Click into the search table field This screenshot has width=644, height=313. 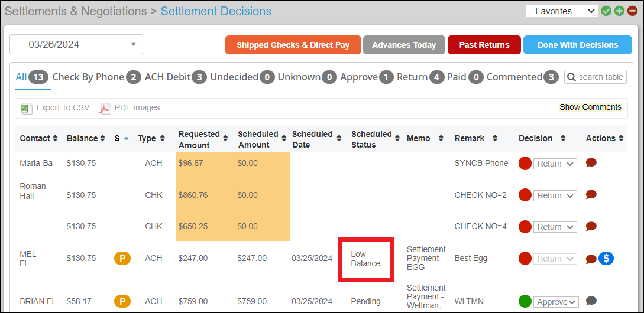tap(596, 77)
